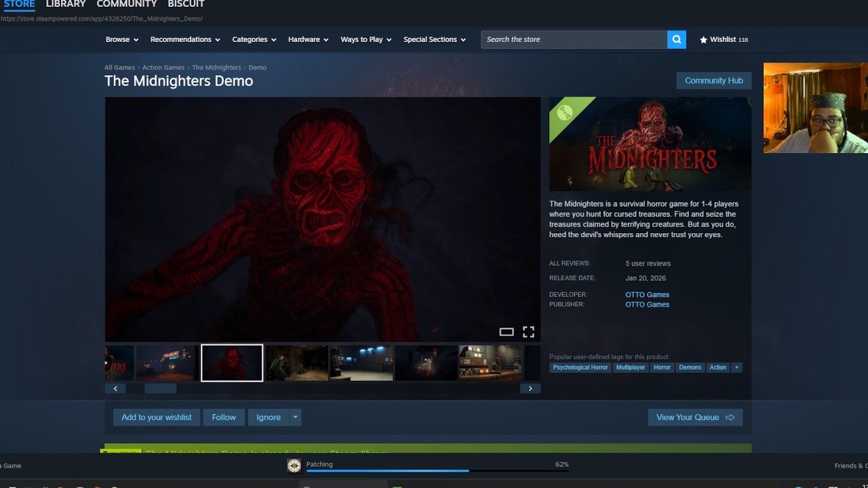Open the Browse dropdown menu
This screenshot has width=868, height=488.
tap(122, 39)
